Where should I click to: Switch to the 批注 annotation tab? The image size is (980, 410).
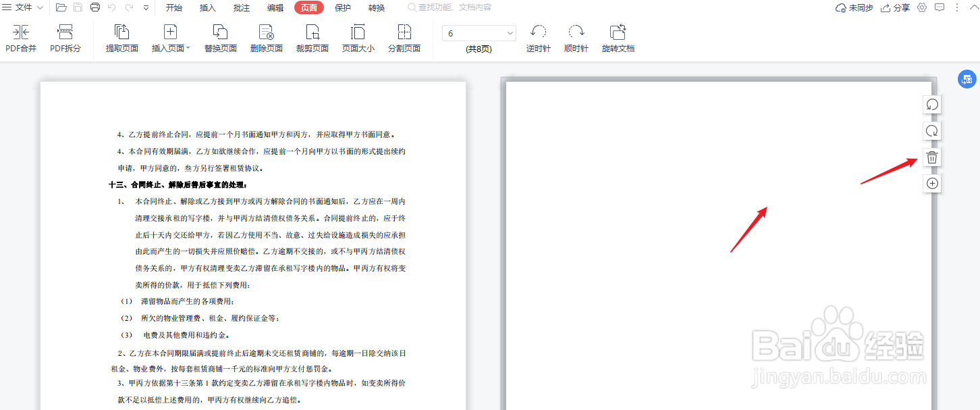click(241, 7)
